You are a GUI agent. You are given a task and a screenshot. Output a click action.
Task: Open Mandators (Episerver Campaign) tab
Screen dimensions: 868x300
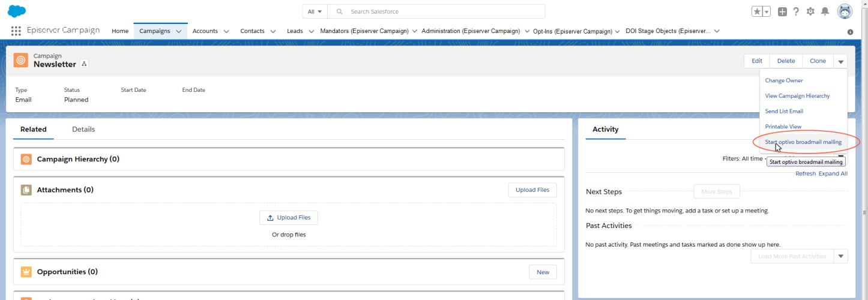364,31
